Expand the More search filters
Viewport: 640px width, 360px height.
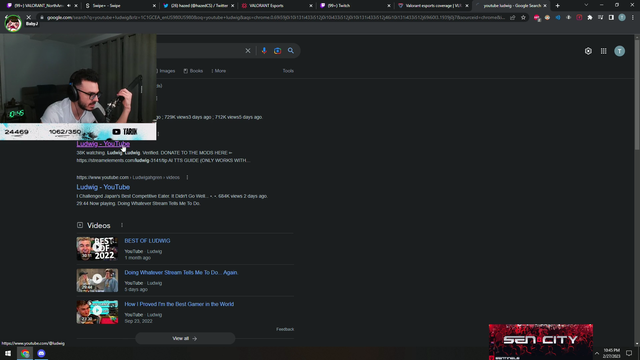coord(218,71)
